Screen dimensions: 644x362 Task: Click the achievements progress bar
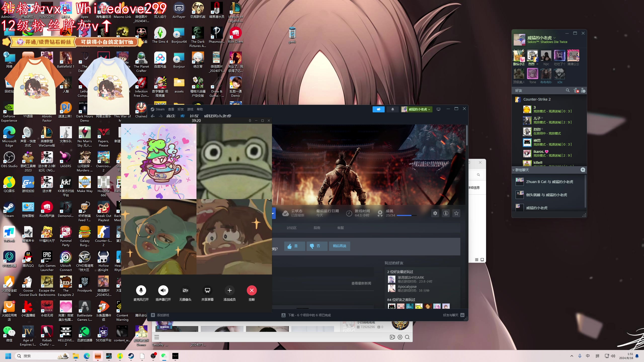click(x=407, y=215)
